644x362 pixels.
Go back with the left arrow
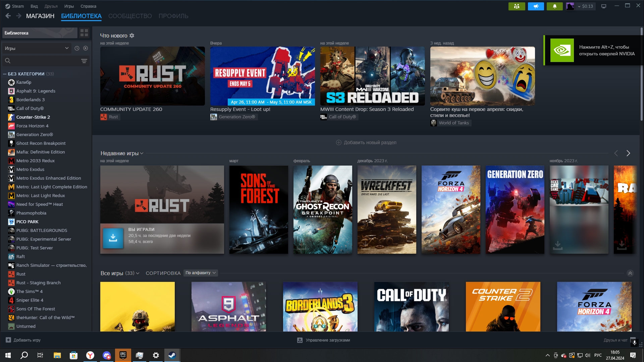[8, 16]
